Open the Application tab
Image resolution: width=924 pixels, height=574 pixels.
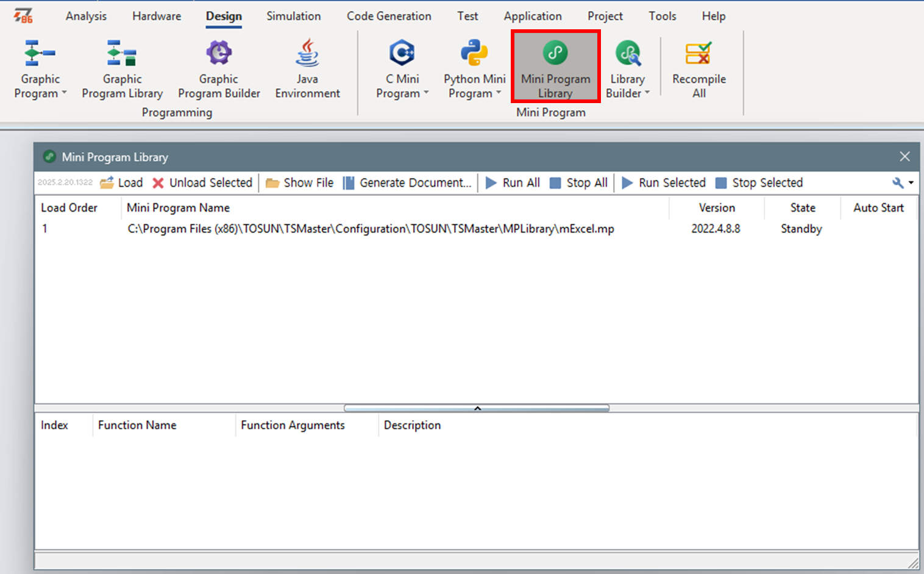(x=533, y=16)
